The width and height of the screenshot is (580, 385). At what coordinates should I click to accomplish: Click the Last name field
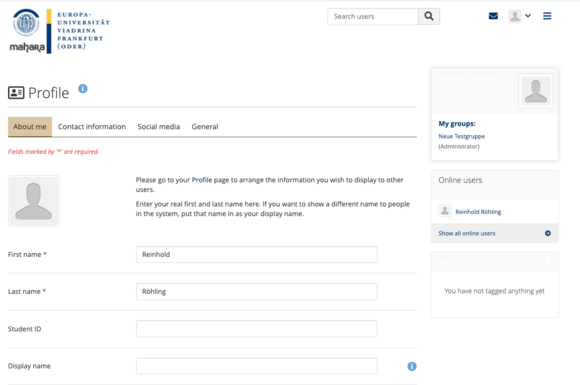(257, 291)
